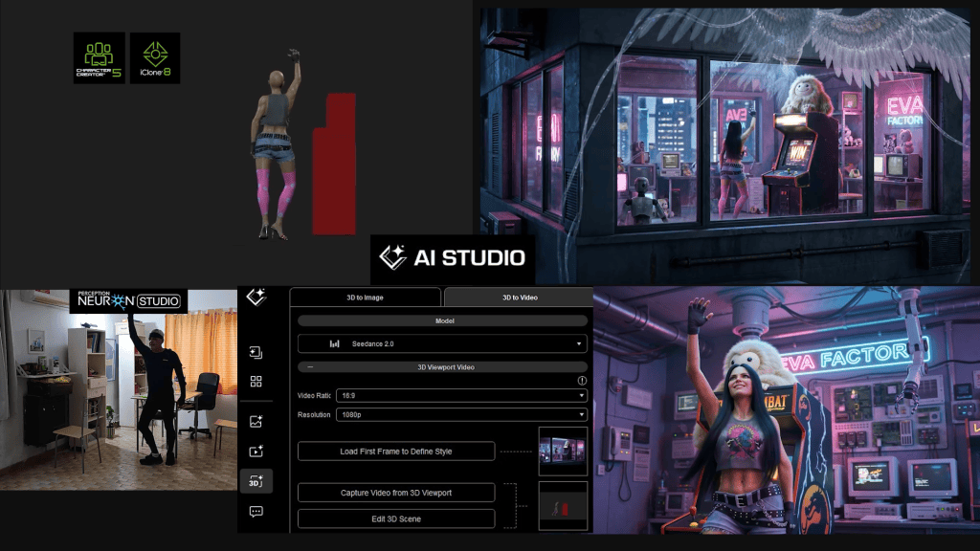The image size is (980, 551).
Task: Select the captured 3D viewport video thumbnail
Action: [563, 505]
